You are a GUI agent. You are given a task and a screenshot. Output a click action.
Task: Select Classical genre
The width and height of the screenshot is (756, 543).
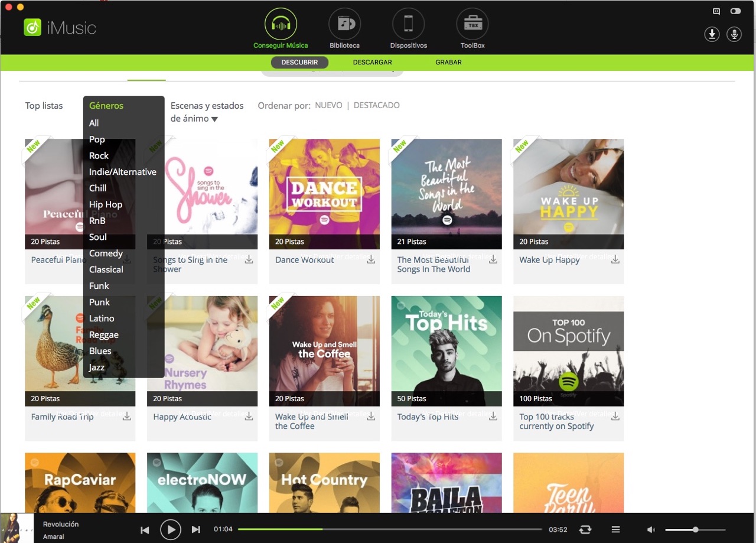coord(106,269)
